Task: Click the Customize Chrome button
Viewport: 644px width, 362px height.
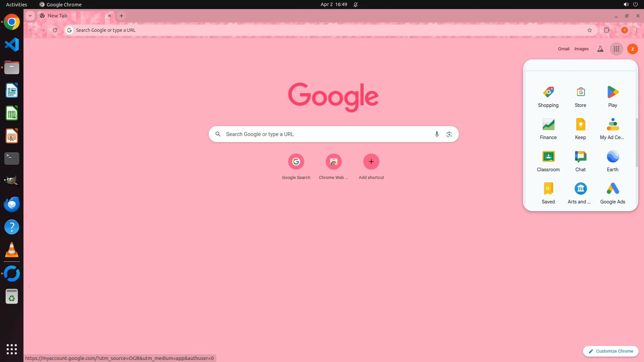Action: [610, 351]
